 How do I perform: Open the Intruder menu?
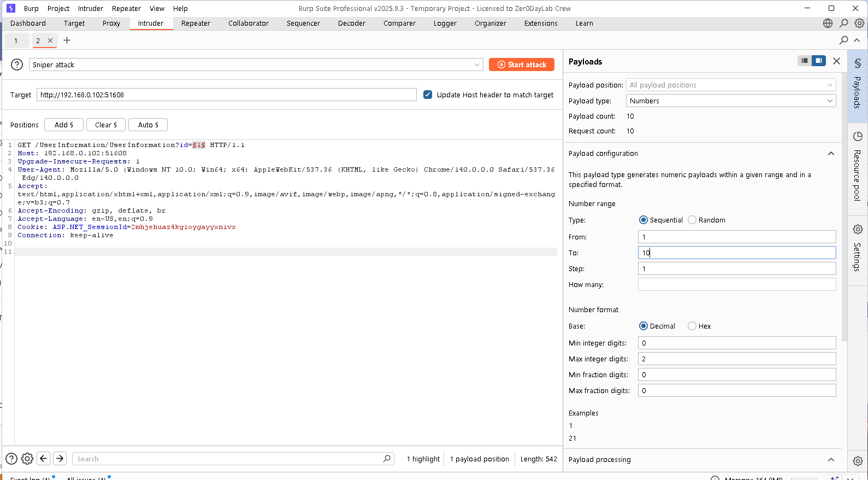point(91,8)
